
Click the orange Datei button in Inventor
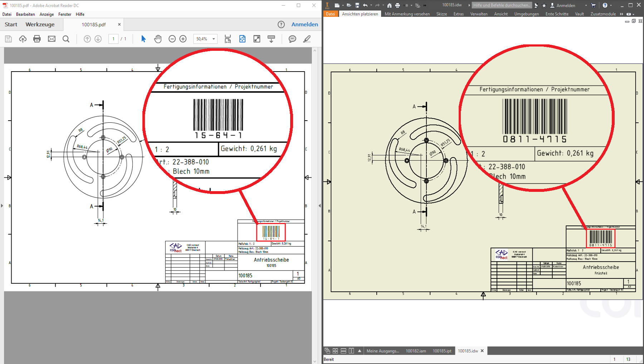(330, 14)
